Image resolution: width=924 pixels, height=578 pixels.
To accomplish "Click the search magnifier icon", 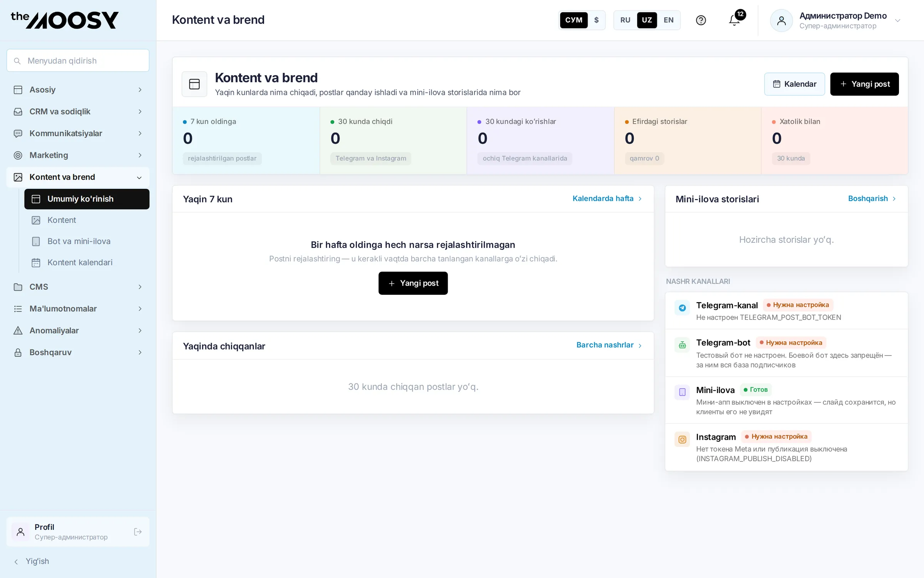I will [x=17, y=61].
